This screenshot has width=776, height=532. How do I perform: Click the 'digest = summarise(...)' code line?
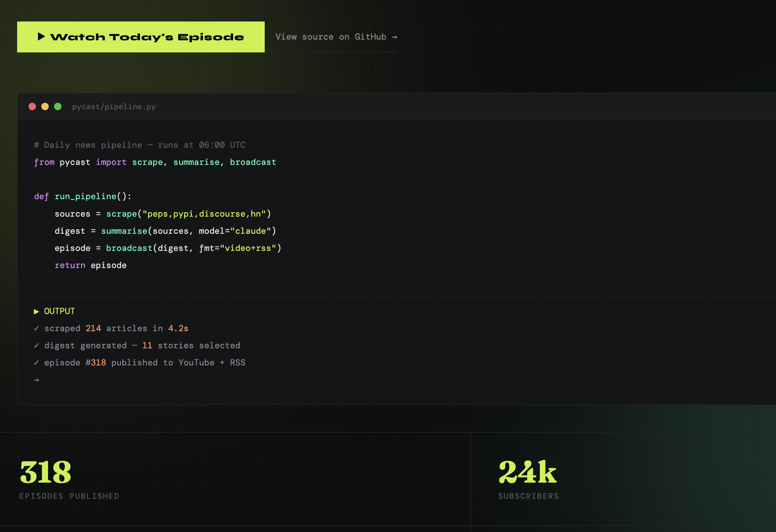[165, 231]
